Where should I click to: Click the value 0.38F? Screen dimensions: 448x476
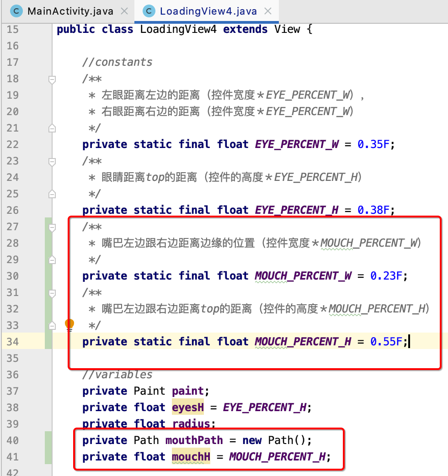tap(373, 210)
